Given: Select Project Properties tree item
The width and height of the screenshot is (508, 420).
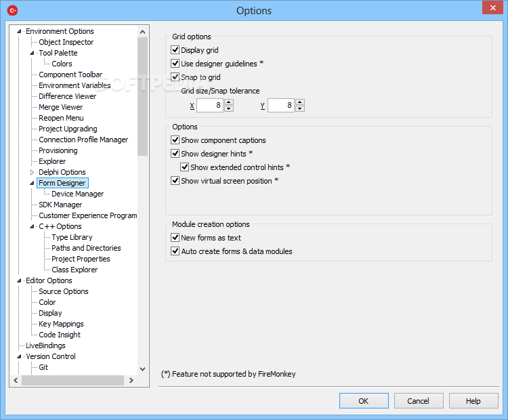Looking at the screenshot, I should pyautogui.click(x=81, y=259).
